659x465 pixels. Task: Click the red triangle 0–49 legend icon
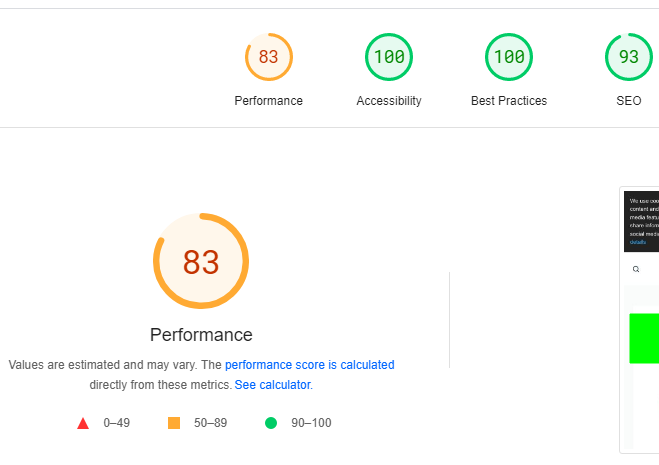(x=83, y=423)
